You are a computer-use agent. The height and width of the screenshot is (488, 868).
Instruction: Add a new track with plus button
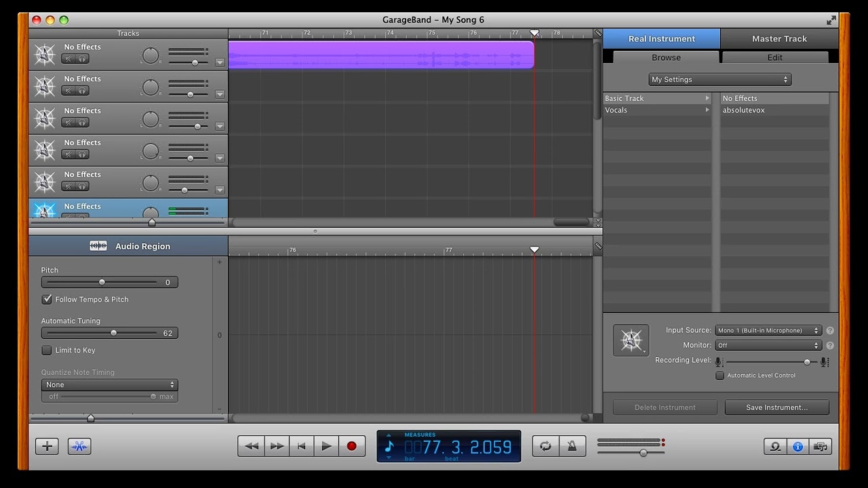click(x=47, y=446)
